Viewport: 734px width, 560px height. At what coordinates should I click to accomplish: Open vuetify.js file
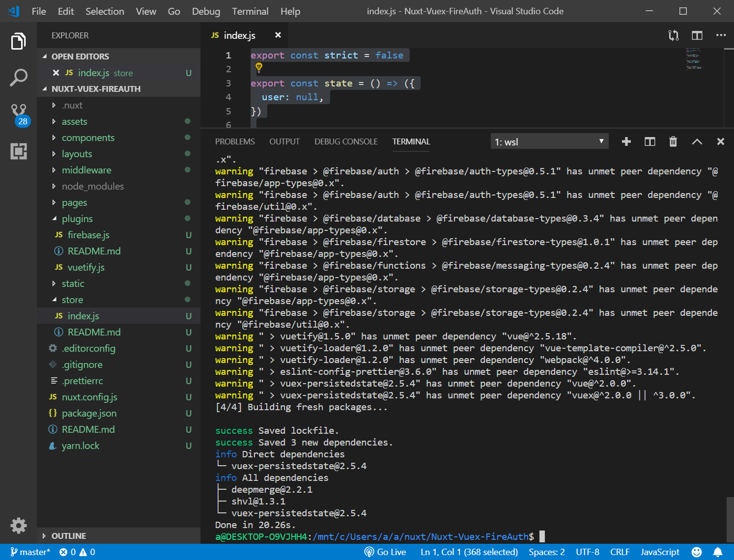pos(118,267)
